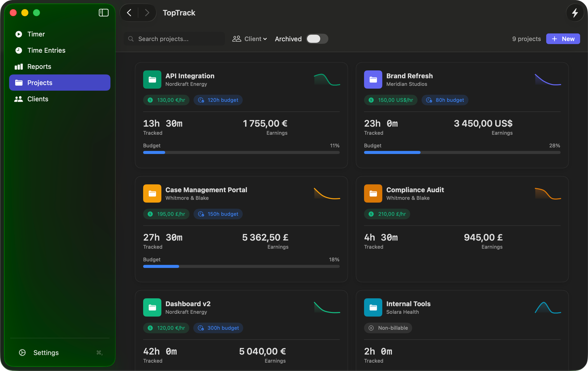Click the forward navigation arrow

tap(147, 13)
